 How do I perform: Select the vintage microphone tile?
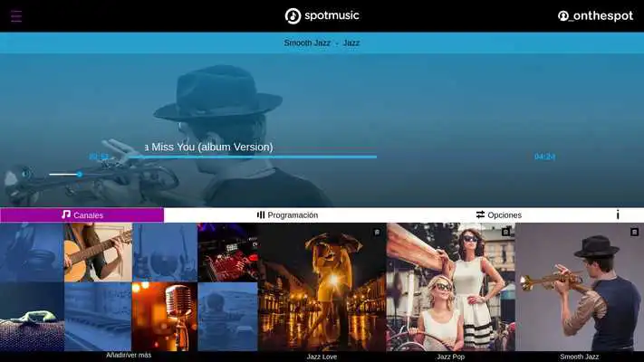coord(164,317)
